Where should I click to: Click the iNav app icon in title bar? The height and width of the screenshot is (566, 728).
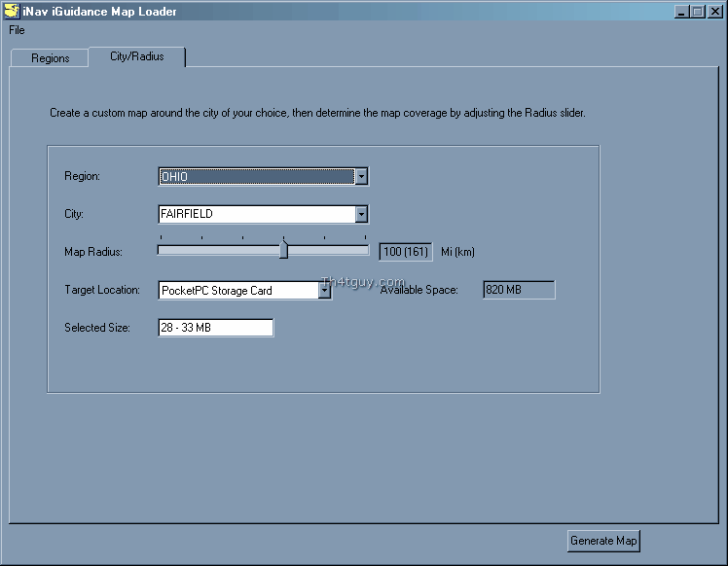pyautogui.click(x=12, y=11)
